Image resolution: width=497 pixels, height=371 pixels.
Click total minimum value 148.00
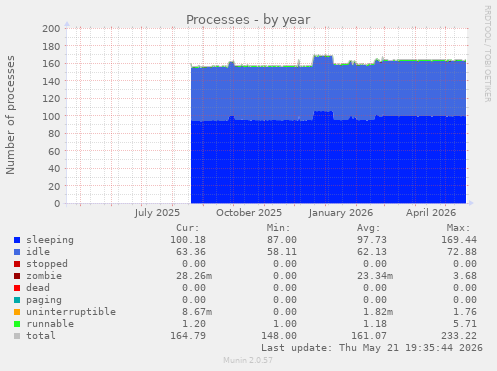279,336
